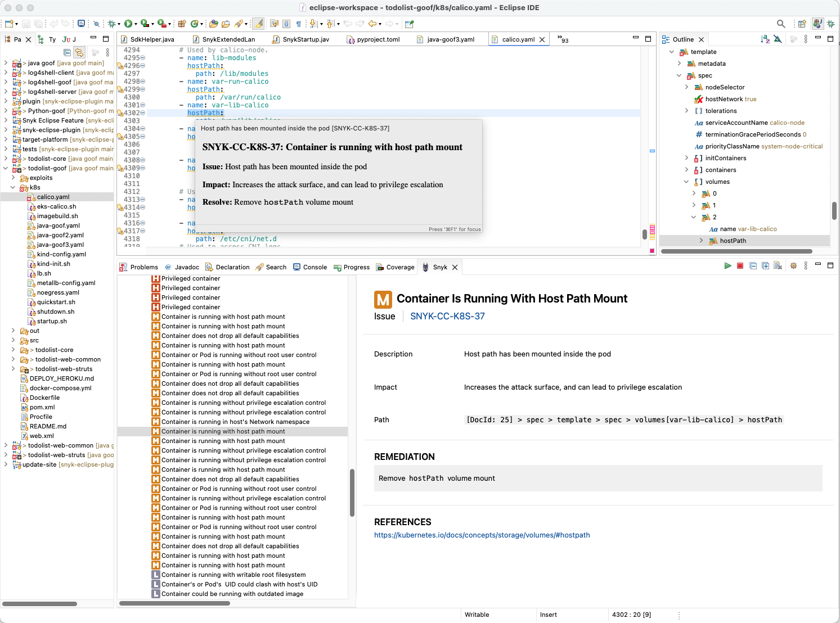
Task: Toggle the highlighter Mark Occurrences button
Action: tap(258, 24)
